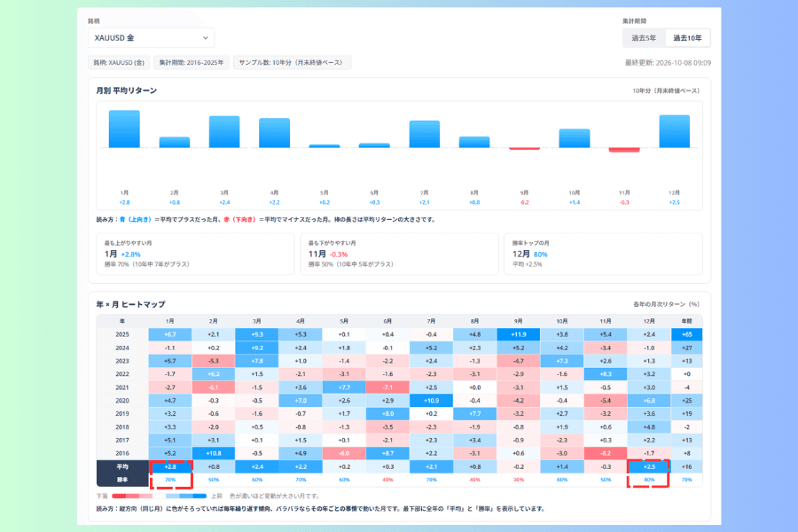The image size is (798, 532).
Task: Click the +9.2 cell for 2024 3月
Action: pos(257,348)
